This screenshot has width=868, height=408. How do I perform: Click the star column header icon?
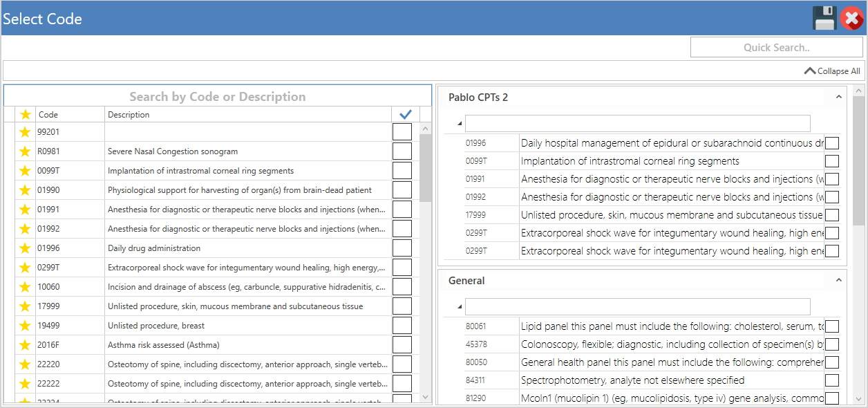26,115
